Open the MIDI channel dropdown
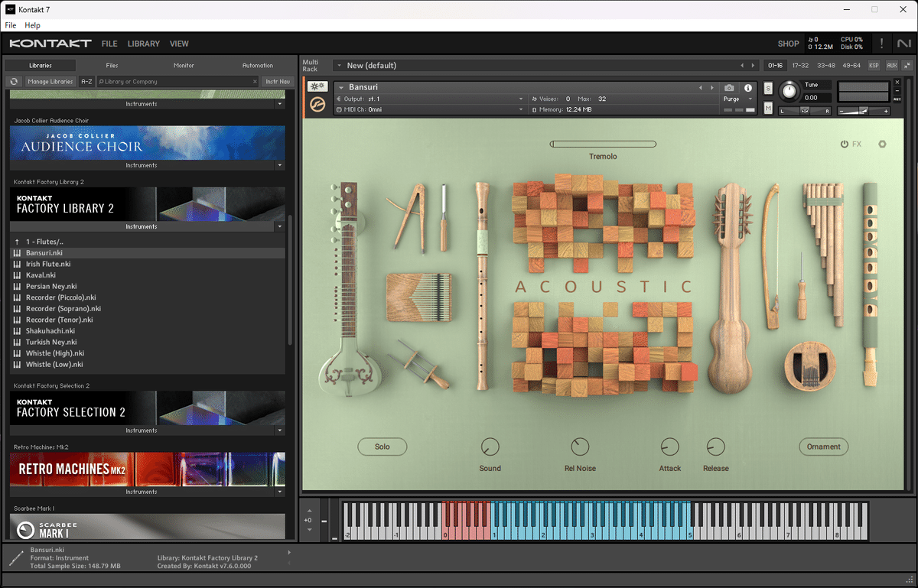The width and height of the screenshot is (918, 588). (522, 109)
